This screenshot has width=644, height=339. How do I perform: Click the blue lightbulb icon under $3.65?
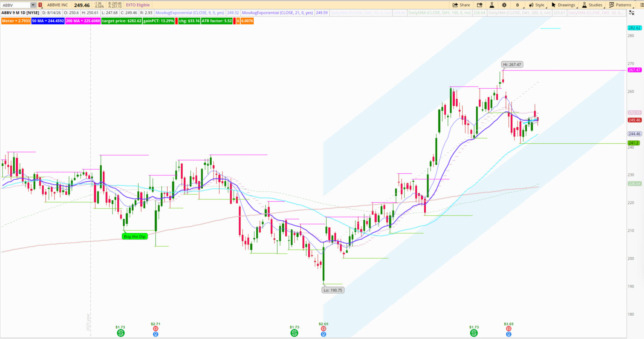point(508,334)
